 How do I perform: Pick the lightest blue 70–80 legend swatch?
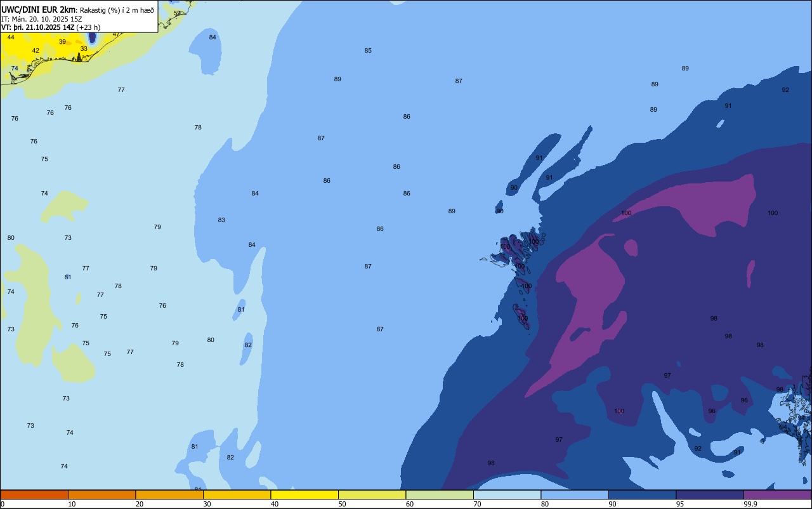507,494
